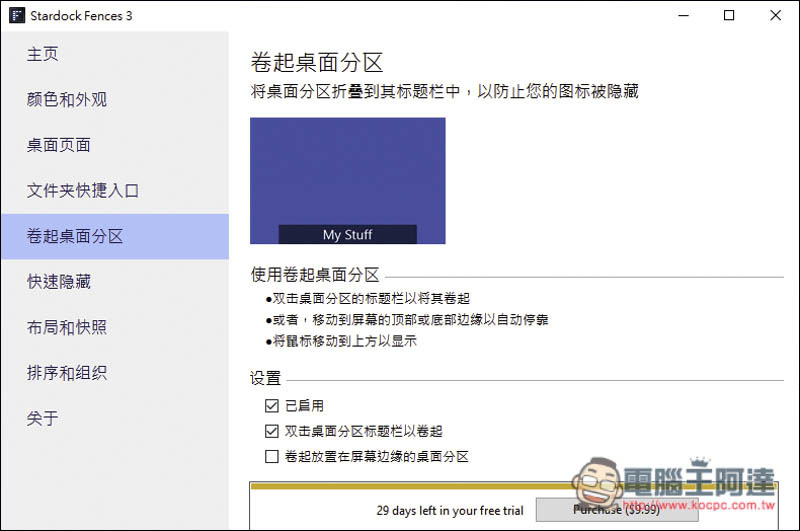800x531 pixels.
Task: Toggle 双击桌面分区标题栏以卷起 checkbox
Action: (272, 431)
